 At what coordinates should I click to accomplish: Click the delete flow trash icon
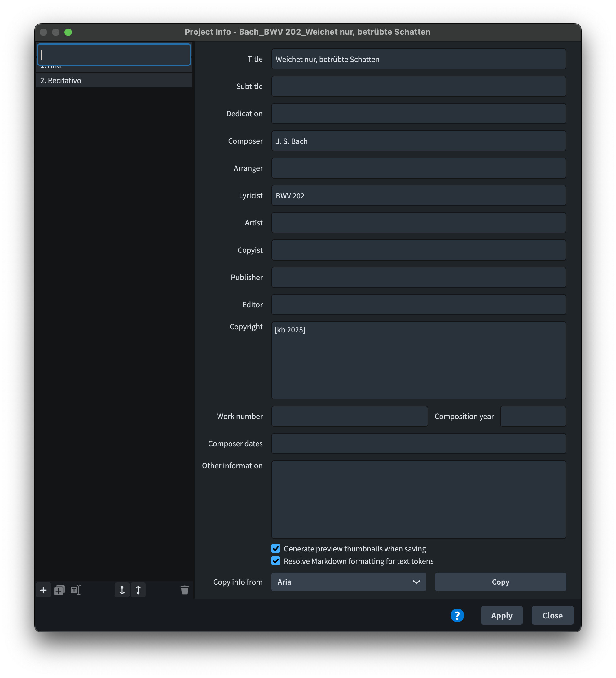tap(184, 590)
